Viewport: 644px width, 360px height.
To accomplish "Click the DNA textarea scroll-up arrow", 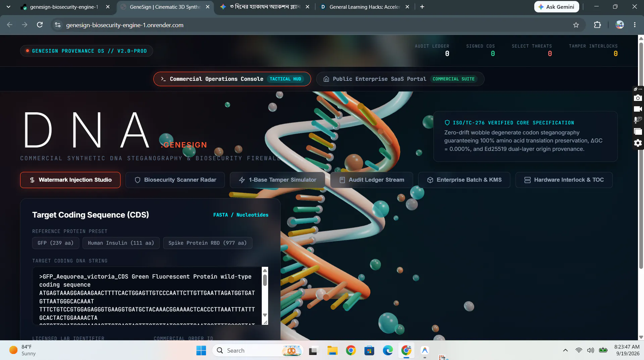I will click(265, 271).
